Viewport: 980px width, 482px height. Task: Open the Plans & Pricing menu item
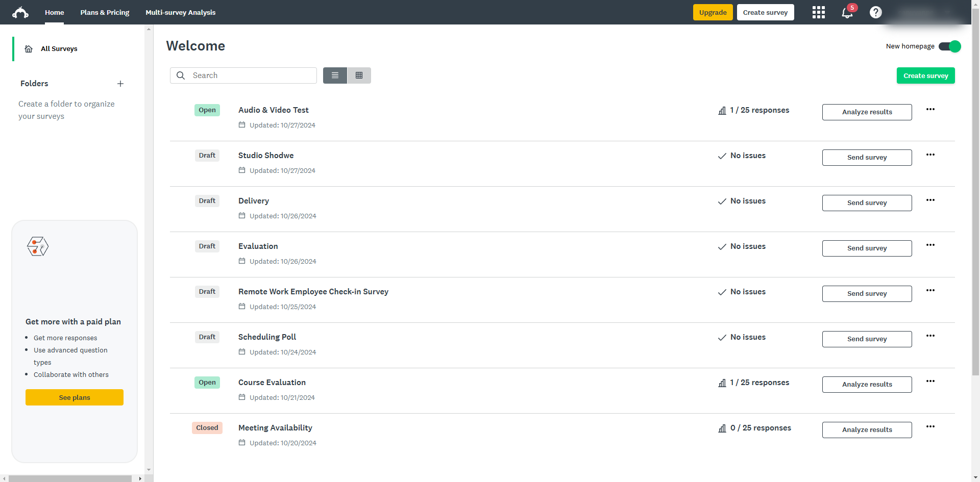click(x=105, y=12)
